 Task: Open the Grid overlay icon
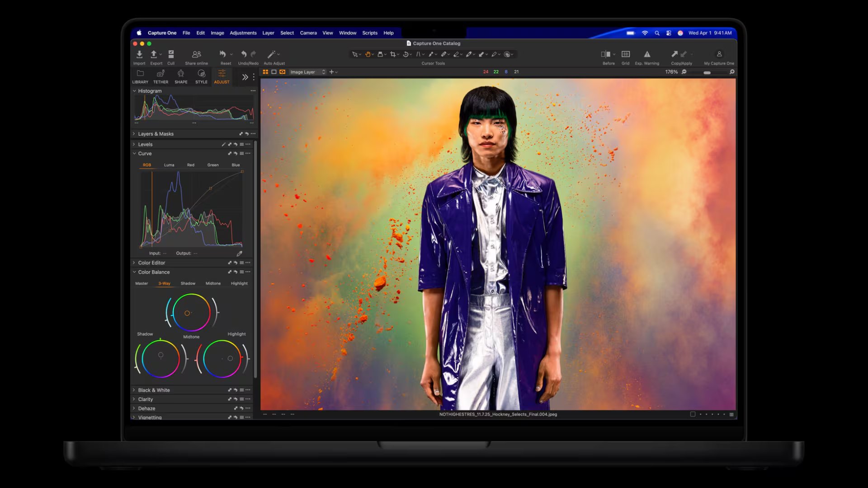[626, 55]
